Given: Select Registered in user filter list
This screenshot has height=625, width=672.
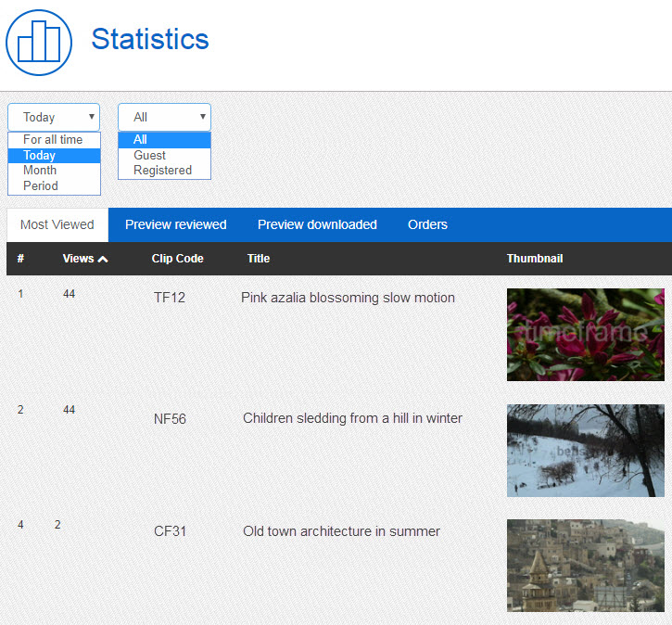Looking at the screenshot, I should click(x=164, y=171).
